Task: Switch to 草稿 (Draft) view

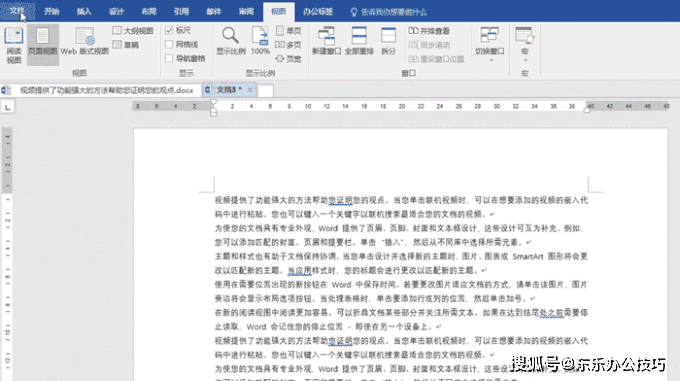Action: point(126,45)
